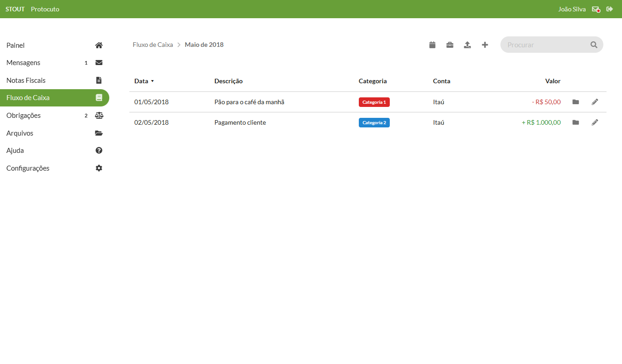Click the red Categoria 1 badge

(374, 102)
